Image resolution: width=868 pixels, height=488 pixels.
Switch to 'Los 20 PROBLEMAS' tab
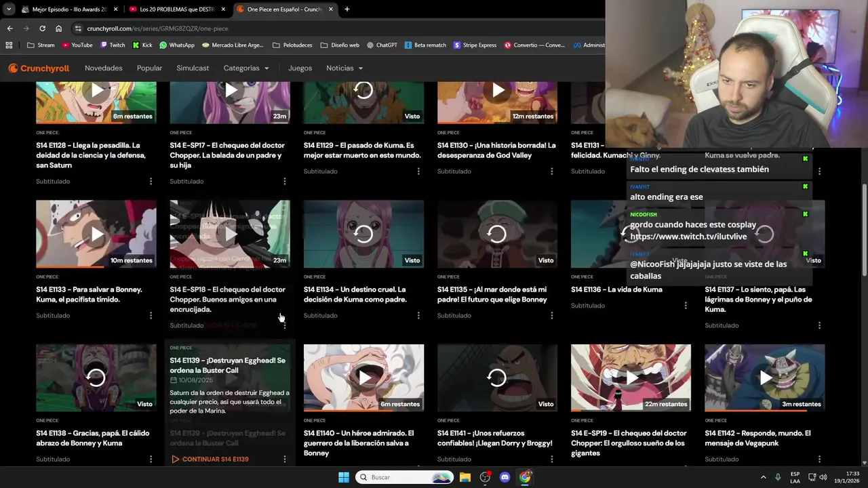(176, 9)
